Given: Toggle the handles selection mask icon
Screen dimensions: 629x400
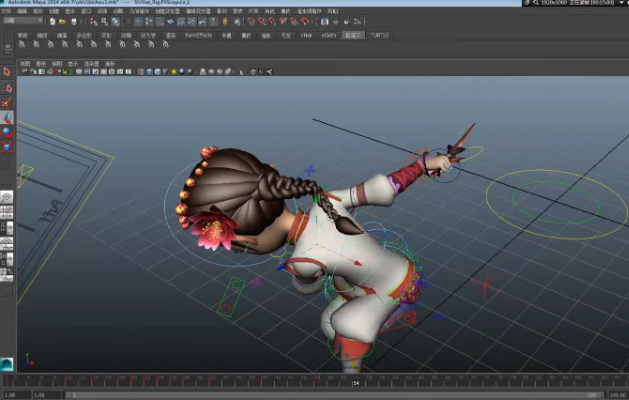Looking at the screenshot, I should point(138,22).
